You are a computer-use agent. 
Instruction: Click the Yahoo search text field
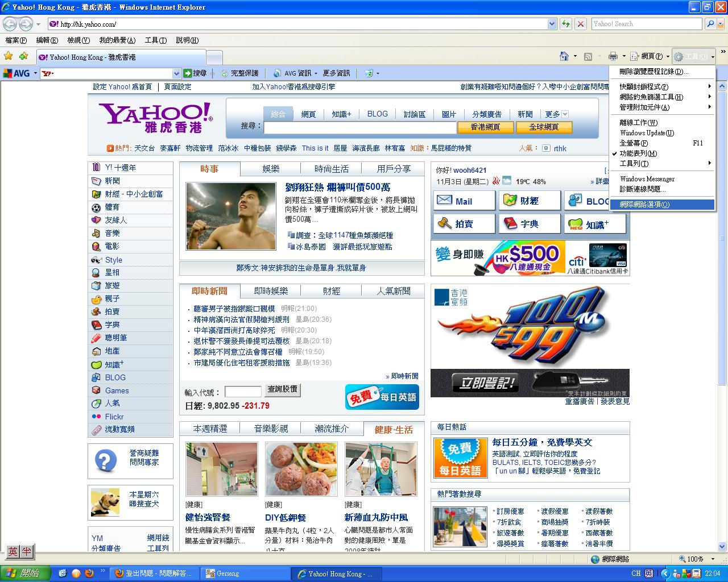tap(360, 127)
